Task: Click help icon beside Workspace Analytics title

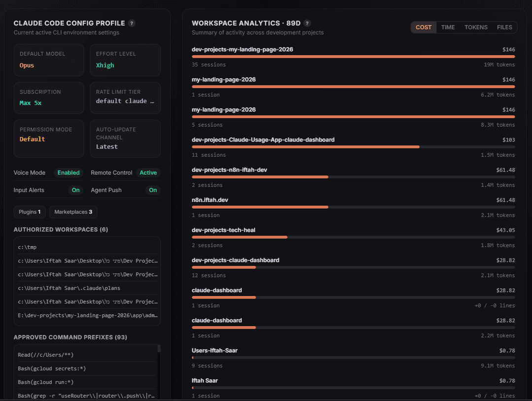Action: (x=307, y=23)
